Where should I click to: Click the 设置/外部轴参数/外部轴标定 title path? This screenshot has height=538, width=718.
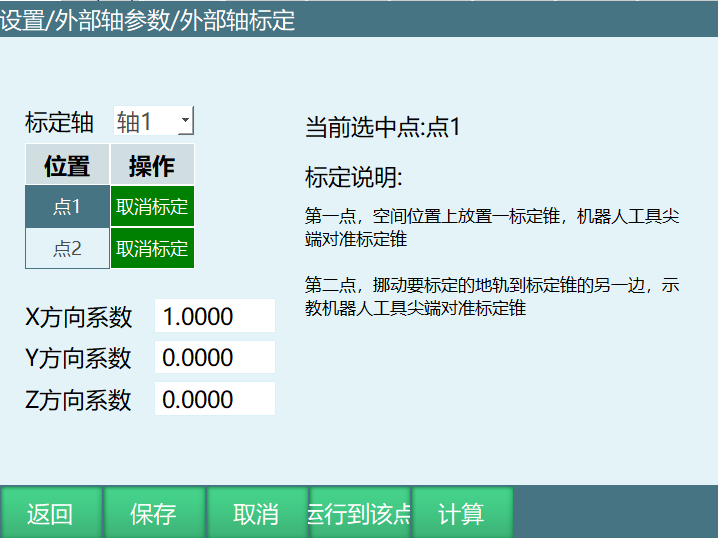click(x=148, y=19)
